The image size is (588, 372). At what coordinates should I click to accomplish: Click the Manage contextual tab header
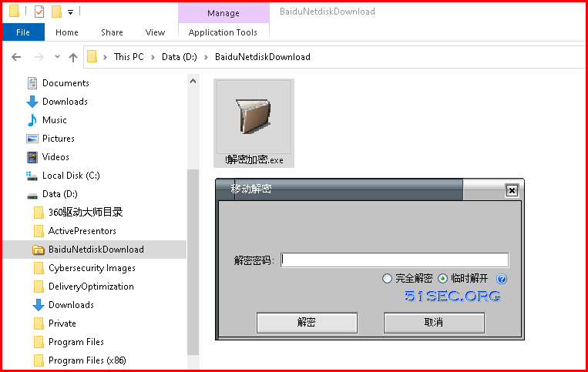pyautogui.click(x=223, y=13)
